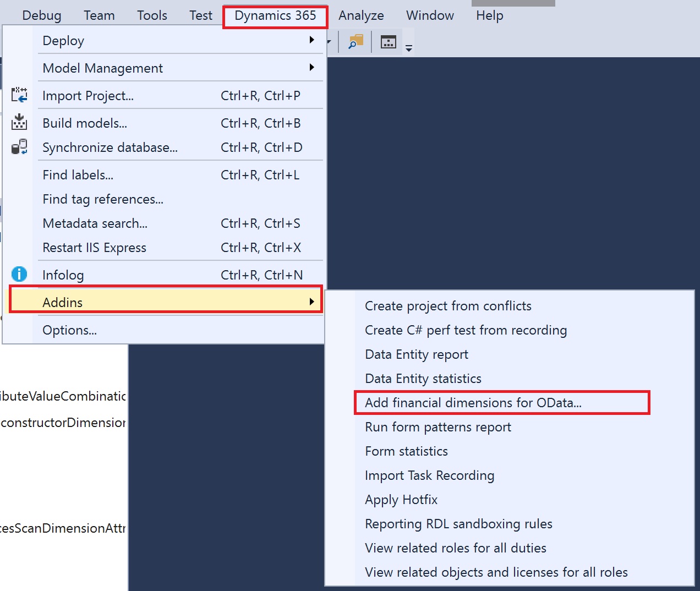Select Add financial dimensions for OData
The width and height of the screenshot is (700, 591).
pyautogui.click(x=473, y=402)
